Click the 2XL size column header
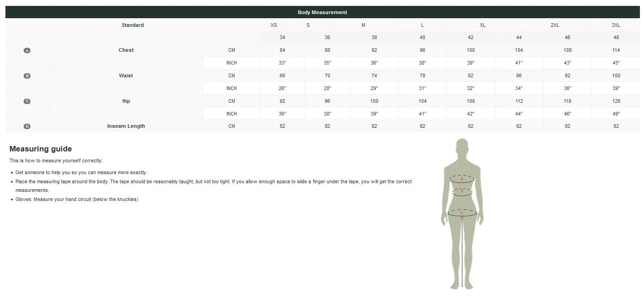 (x=555, y=25)
